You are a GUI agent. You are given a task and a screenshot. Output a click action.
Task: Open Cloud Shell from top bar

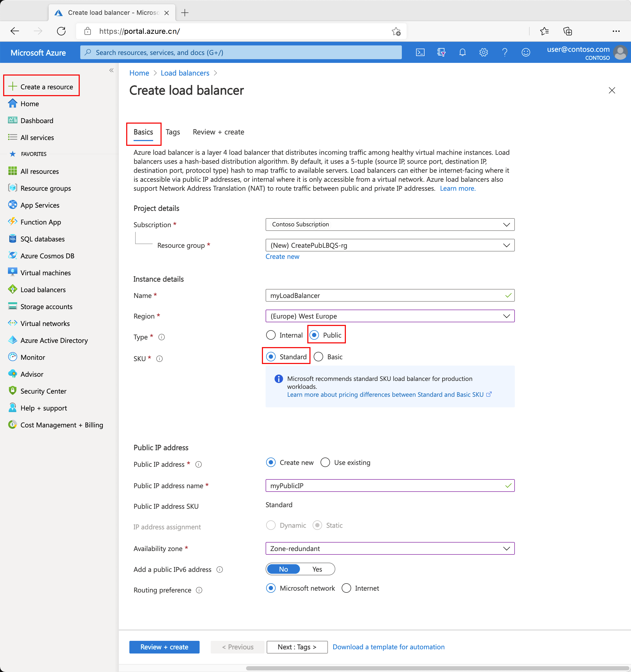tap(420, 52)
